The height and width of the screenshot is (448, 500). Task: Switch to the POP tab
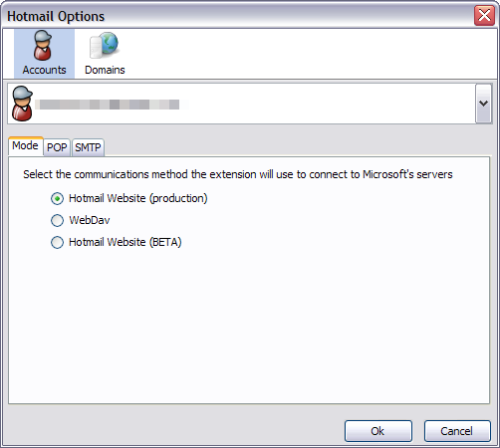coord(57,147)
